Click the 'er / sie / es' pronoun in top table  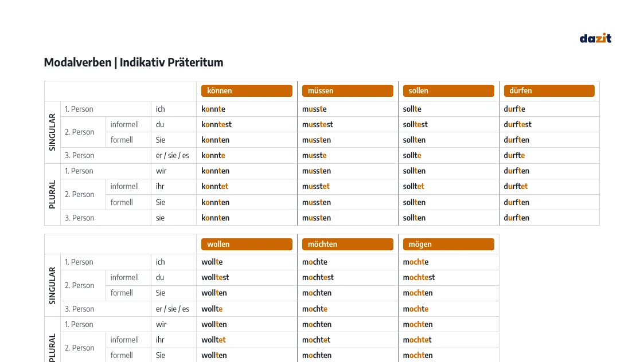[x=173, y=156]
